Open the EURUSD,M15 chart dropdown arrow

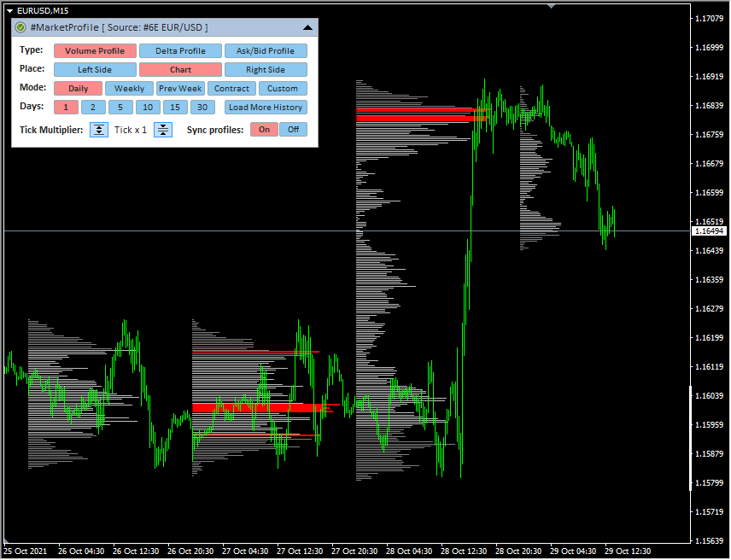(x=9, y=10)
